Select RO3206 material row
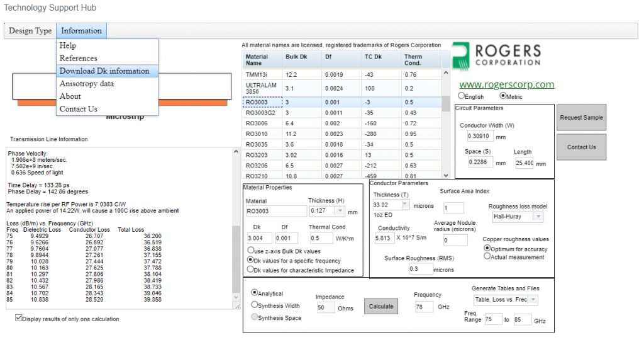 pos(342,166)
